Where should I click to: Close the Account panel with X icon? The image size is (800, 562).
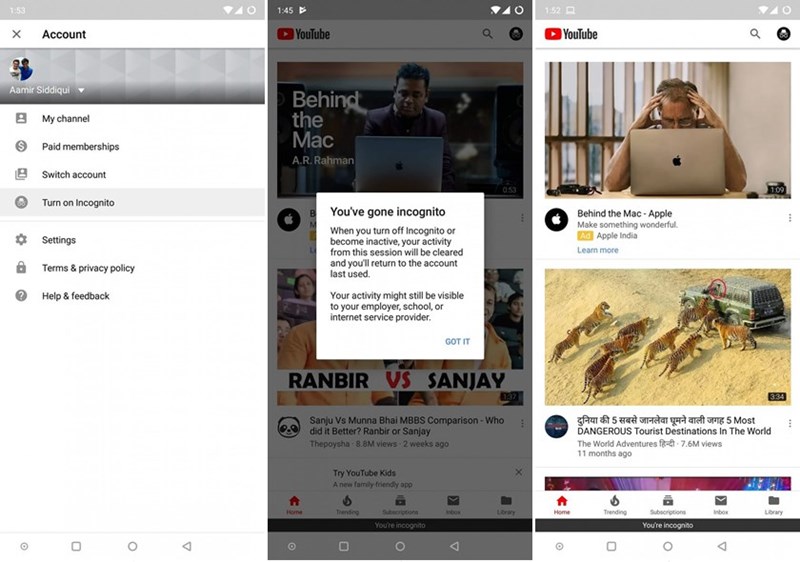pyautogui.click(x=17, y=34)
